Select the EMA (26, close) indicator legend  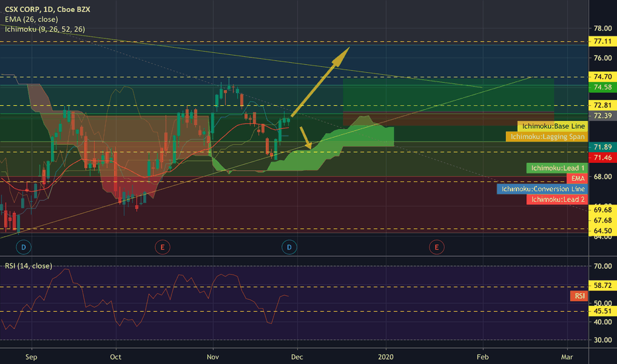[32, 19]
